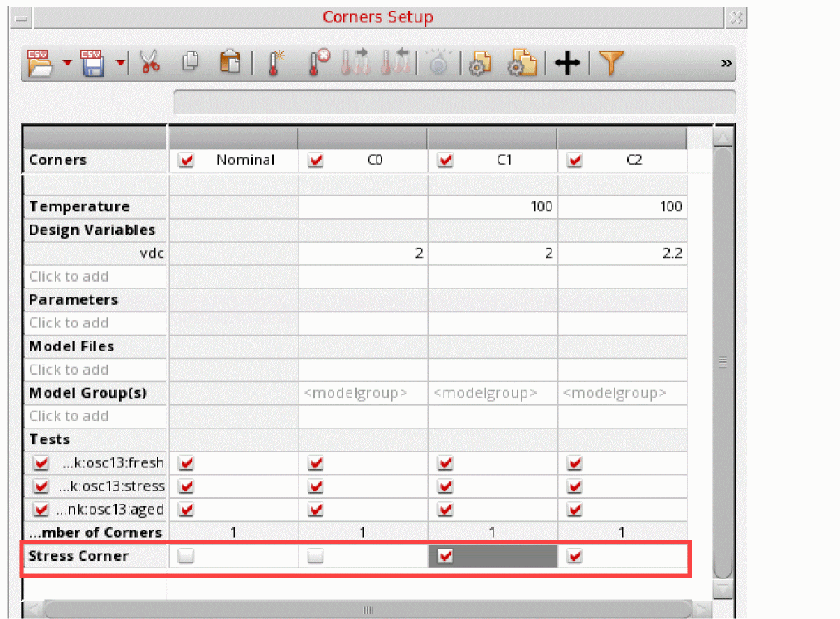The width and height of the screenshot is (840, 619).
Task: Click the add new corner thermometer icon
Action: (275, 63)
